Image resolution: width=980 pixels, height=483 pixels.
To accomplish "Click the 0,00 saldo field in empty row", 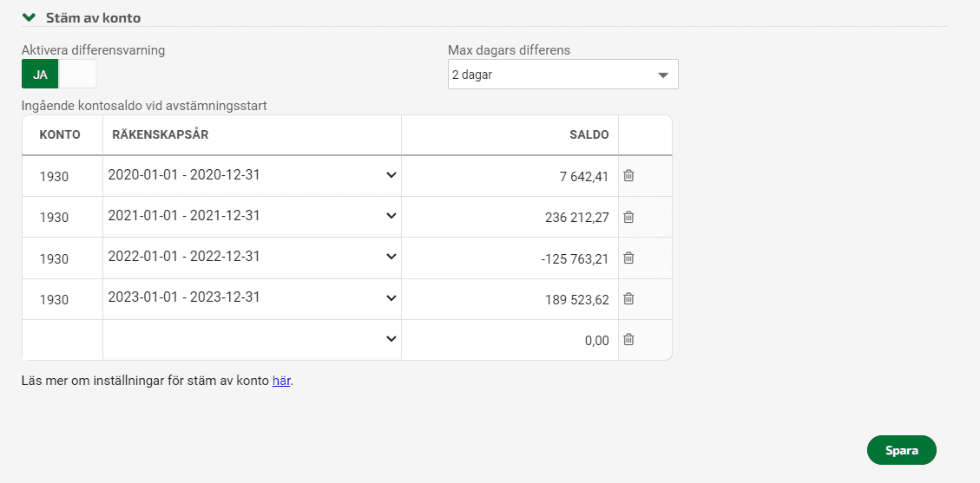I will click(x=510, y=341).
